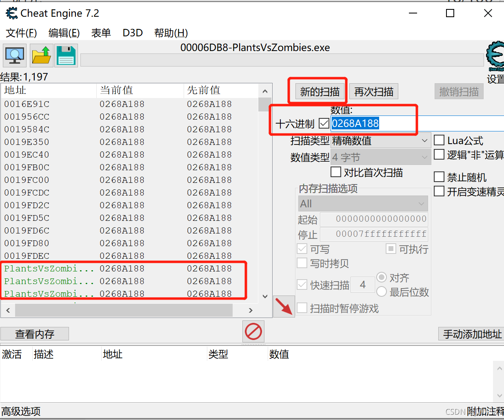Click the horizontal scrollbar right arrow
The image size is (504, 420).
251,310
